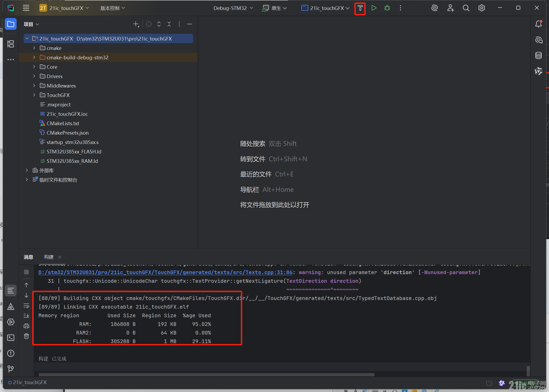549x392 pixels.
Task: Open the main hamburger menu
Action: tap(26, 8)
